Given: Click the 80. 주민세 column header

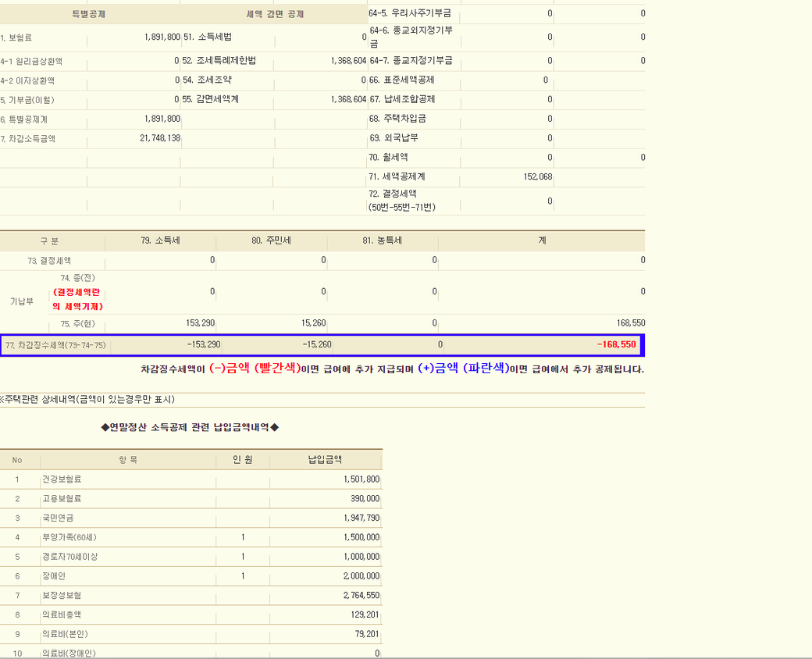Looking at the screenshot, I should (x=272, y=241).
